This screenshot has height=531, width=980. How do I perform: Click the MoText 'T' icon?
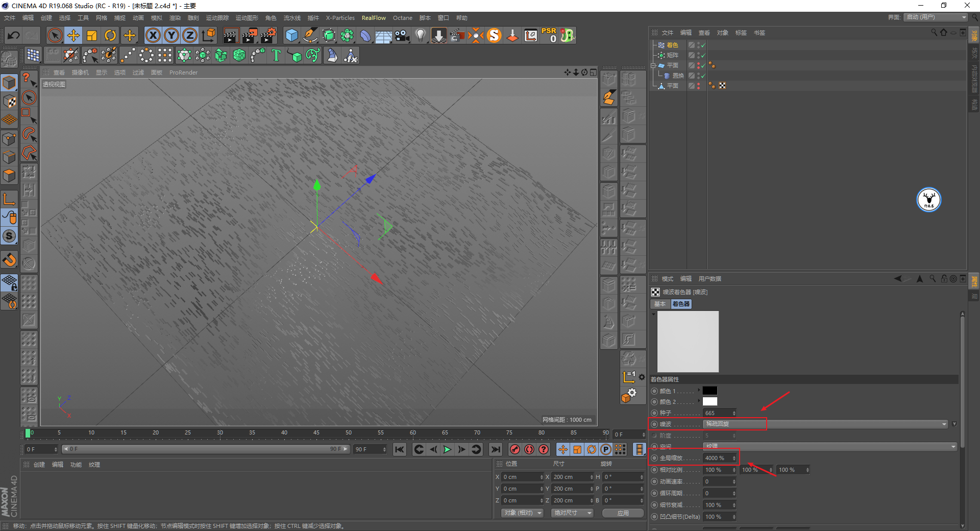276,55
